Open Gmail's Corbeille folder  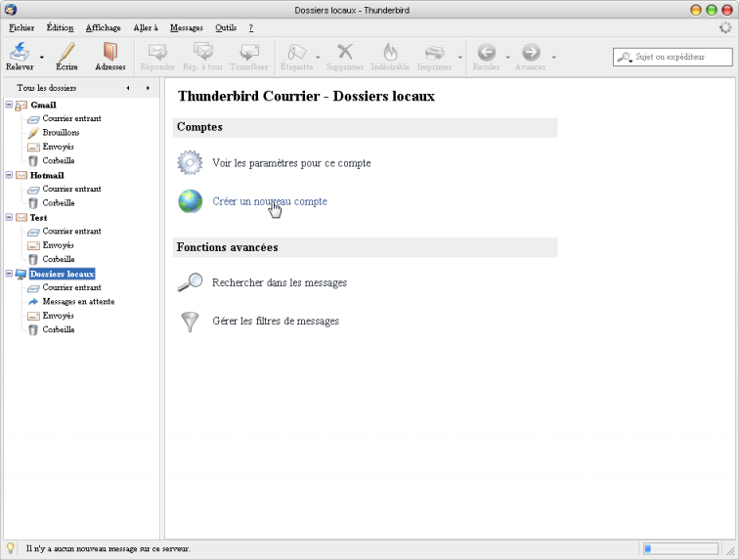click(59, 160)
